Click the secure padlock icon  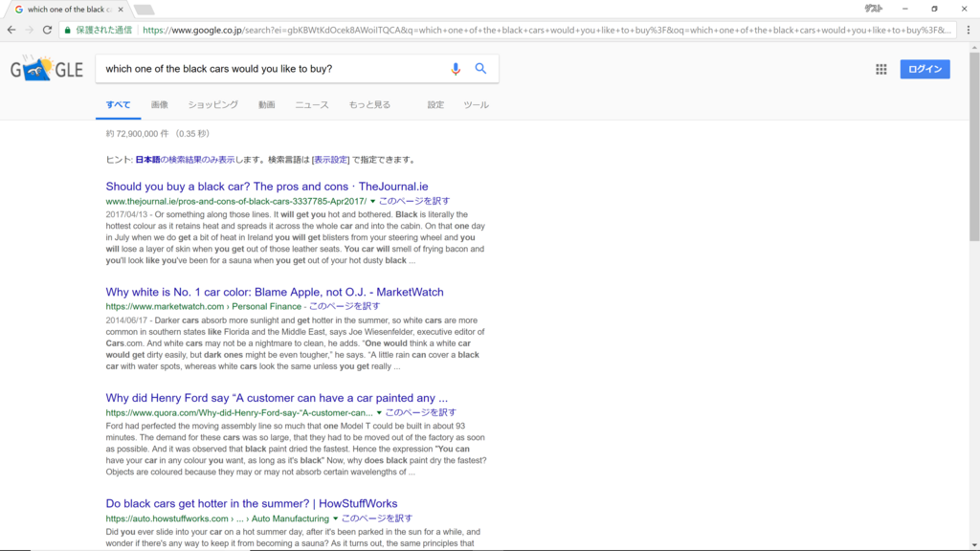point(68,30)
